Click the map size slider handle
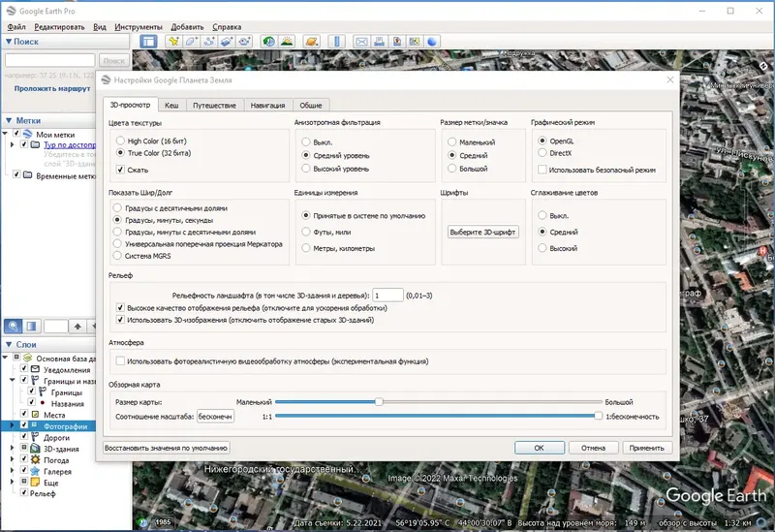 [380, 401]
